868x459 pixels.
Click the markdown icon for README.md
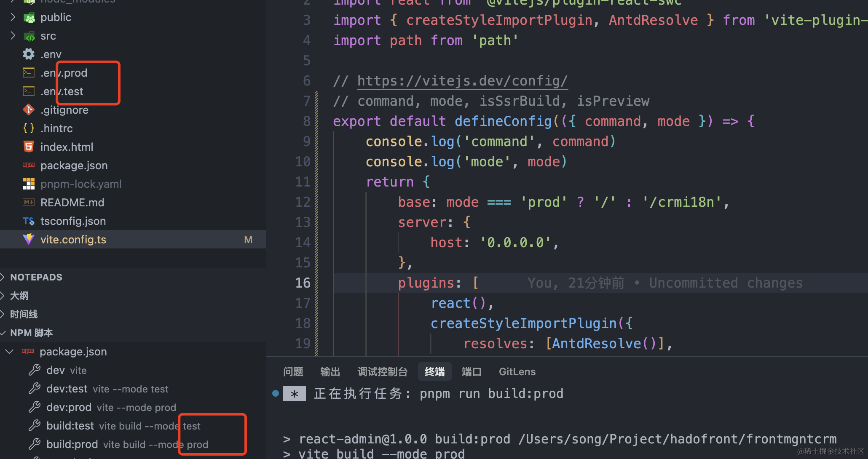tap(28, 203)
